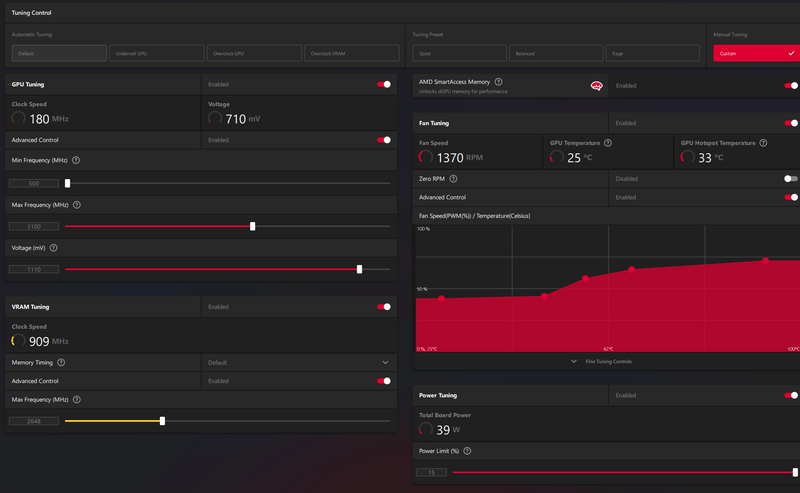Open Memory Timing help icon
Image resolution: width=800 pixels, height=493 pixels.
tap(61, 362)
